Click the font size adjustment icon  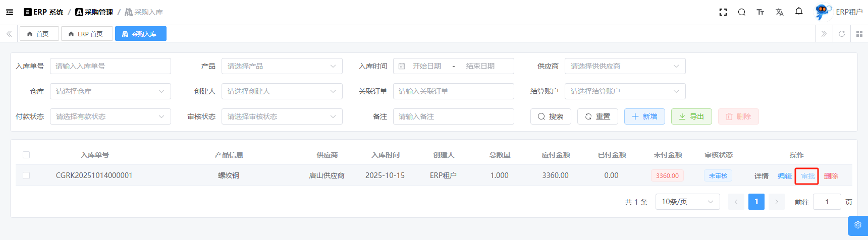760,12
